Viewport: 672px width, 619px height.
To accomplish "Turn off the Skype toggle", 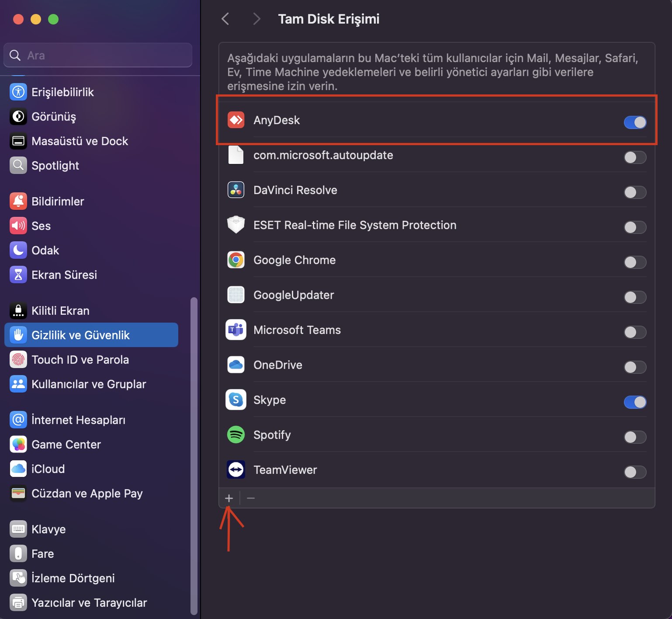I will [x=635, y=402].
